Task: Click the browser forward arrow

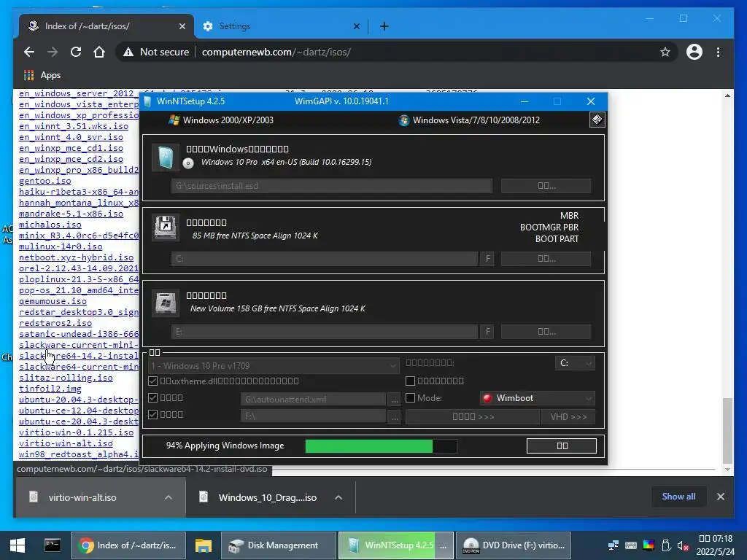Action: click(x=53, y=52)
